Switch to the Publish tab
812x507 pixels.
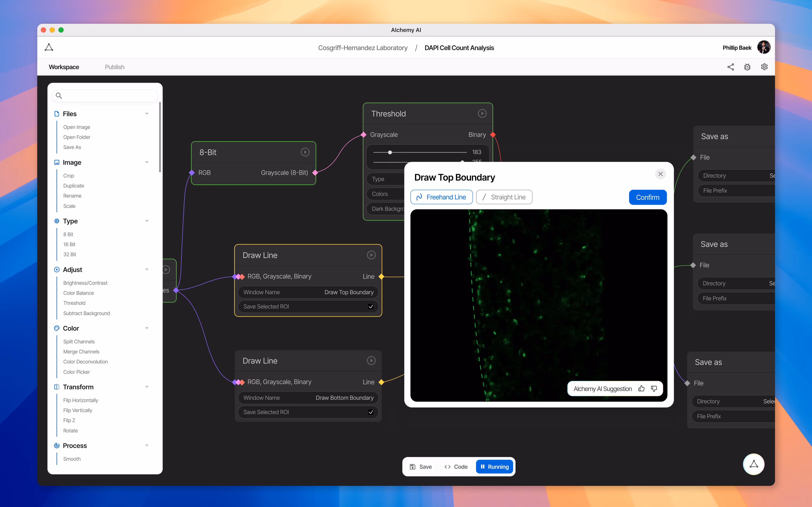114,67
